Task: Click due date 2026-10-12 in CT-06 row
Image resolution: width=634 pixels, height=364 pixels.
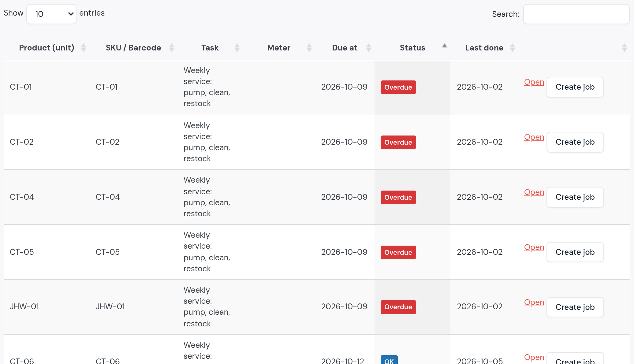Action: click(343, 361)
